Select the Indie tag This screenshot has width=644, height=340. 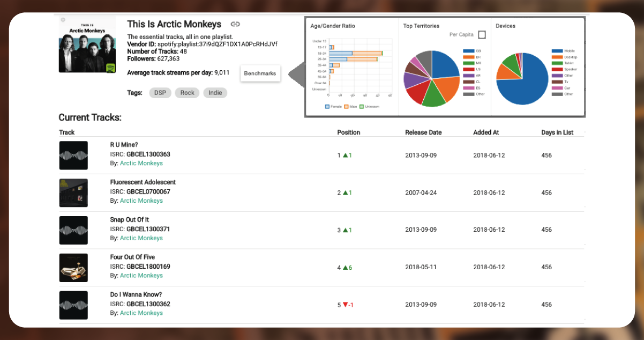point(215,93)
